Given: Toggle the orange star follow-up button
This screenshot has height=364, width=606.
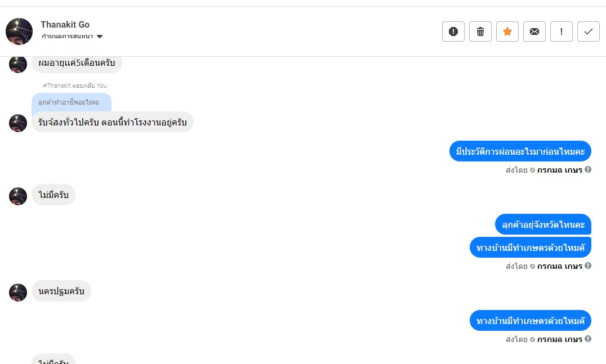Looking at the screenshot, I should coord(507,32).
